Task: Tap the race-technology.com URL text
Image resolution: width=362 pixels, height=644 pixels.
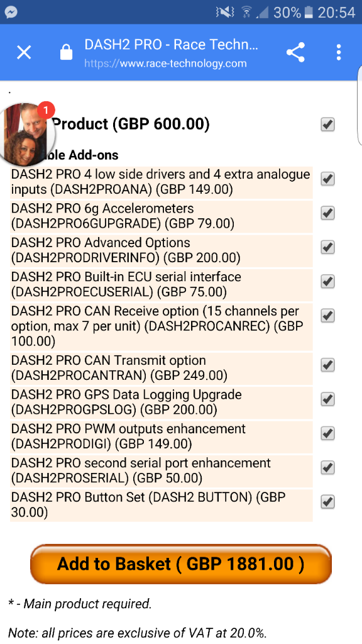Action: click(165, 64)
